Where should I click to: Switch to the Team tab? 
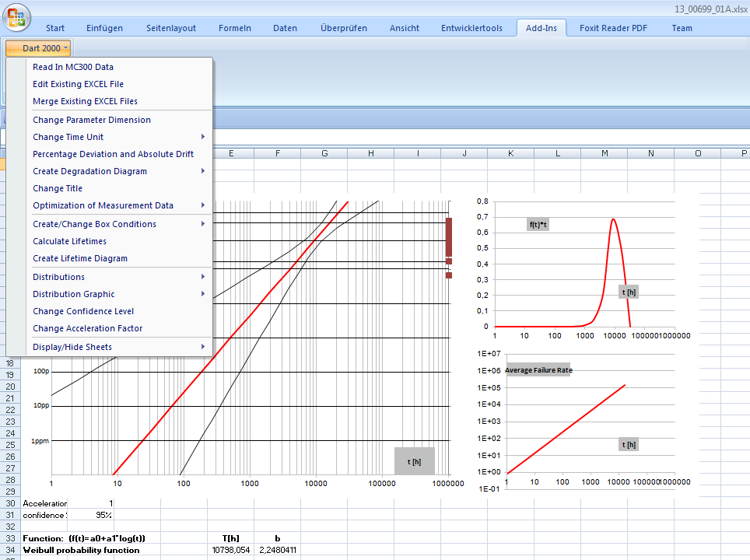(682, 28)
